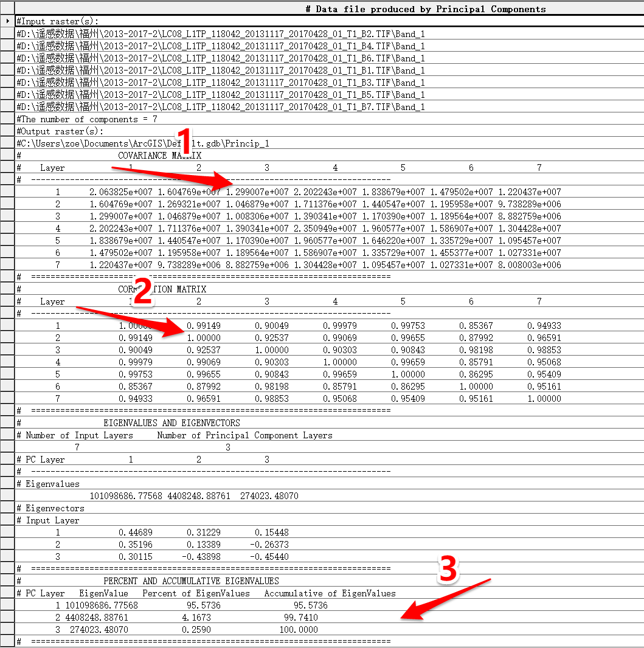Click covariance value 1.008306e+007
The image size is (644, 648).
257,216
